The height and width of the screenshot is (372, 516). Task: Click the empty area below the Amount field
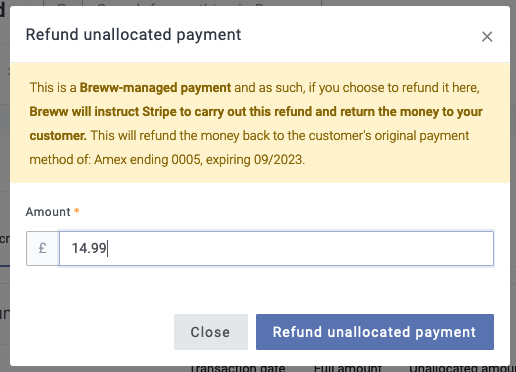point(260,289)
